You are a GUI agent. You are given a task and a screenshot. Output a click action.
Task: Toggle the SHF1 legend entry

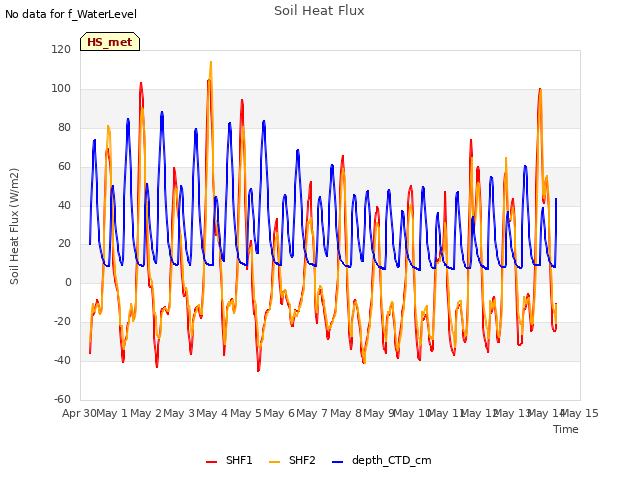[229, 460]
